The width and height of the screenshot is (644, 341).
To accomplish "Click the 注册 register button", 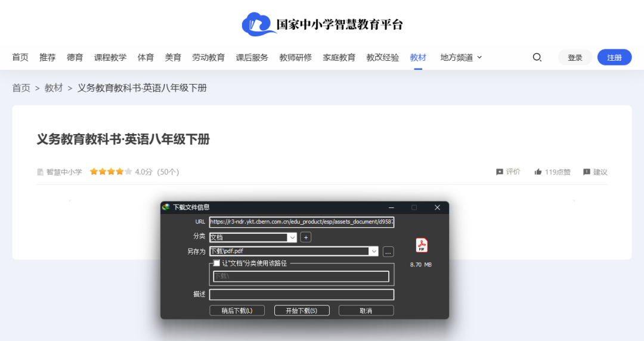I will click(x=614, y=57).
